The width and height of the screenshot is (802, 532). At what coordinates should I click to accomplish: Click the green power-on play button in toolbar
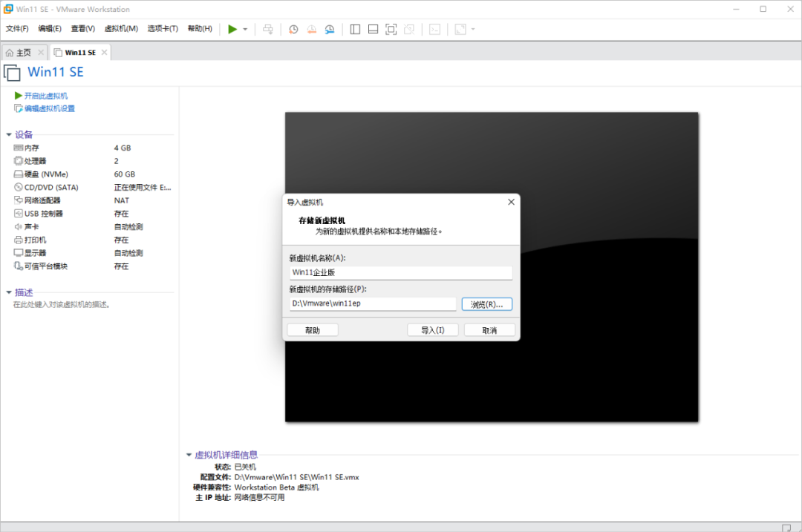(232, 29)
